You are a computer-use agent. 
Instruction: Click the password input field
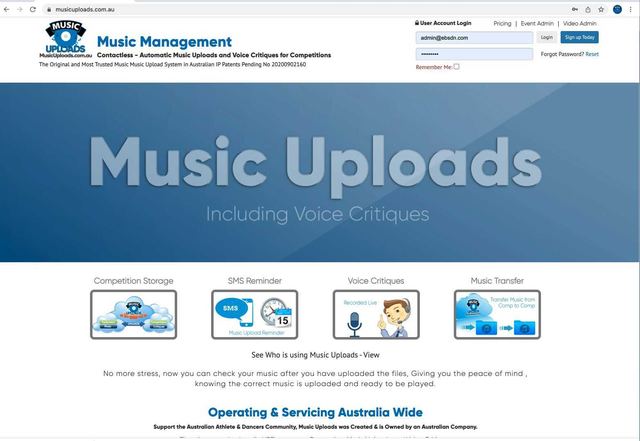coord(474,54)
